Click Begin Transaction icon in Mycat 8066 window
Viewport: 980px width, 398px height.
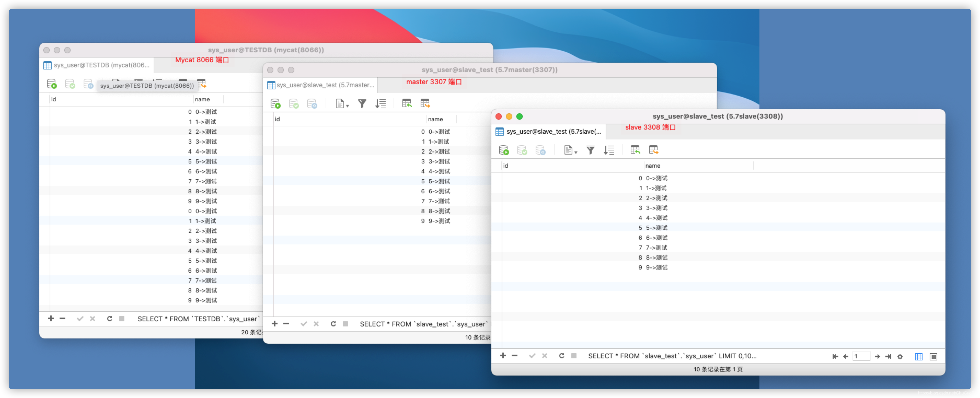(x=51, y=84)
